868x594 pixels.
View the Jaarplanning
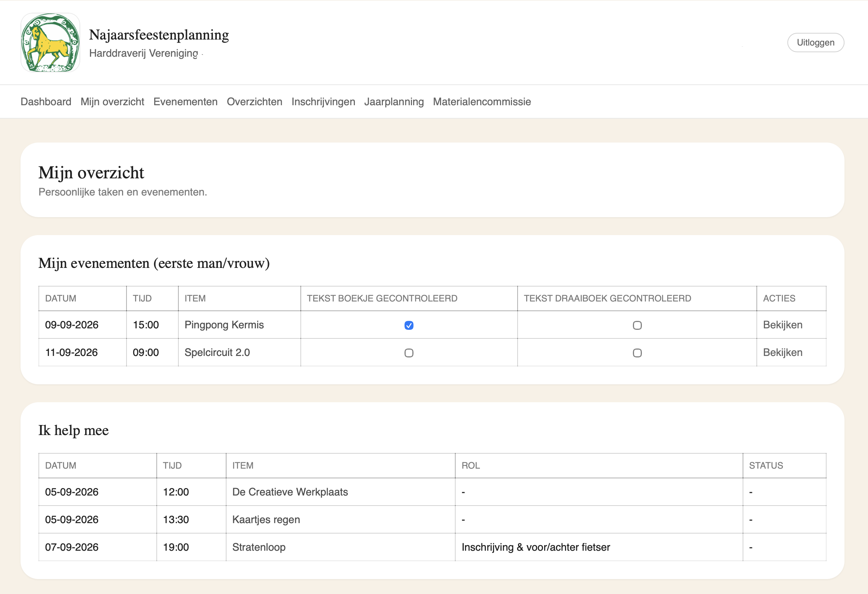(394, 101)
